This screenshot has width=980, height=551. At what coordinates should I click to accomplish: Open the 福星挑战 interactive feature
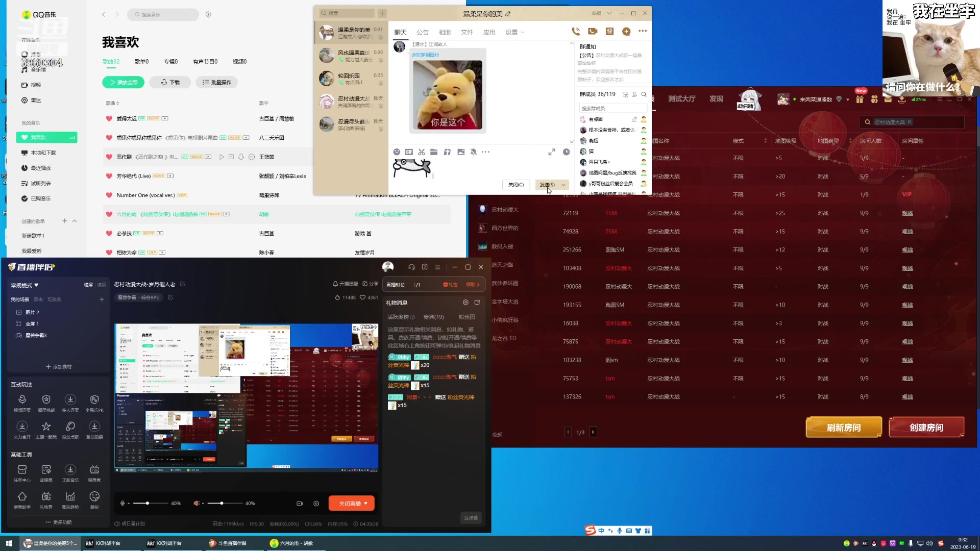click(x=46, y=403)
